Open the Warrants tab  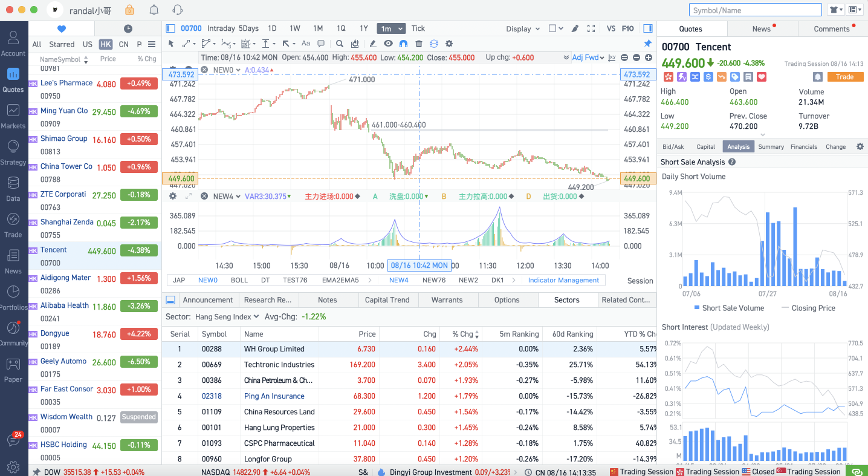point(447,300)
